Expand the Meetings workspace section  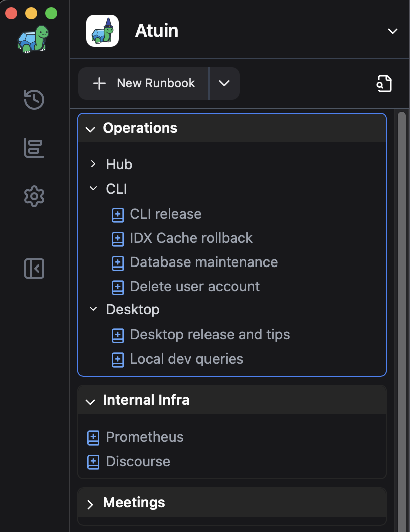coord(90,504)
